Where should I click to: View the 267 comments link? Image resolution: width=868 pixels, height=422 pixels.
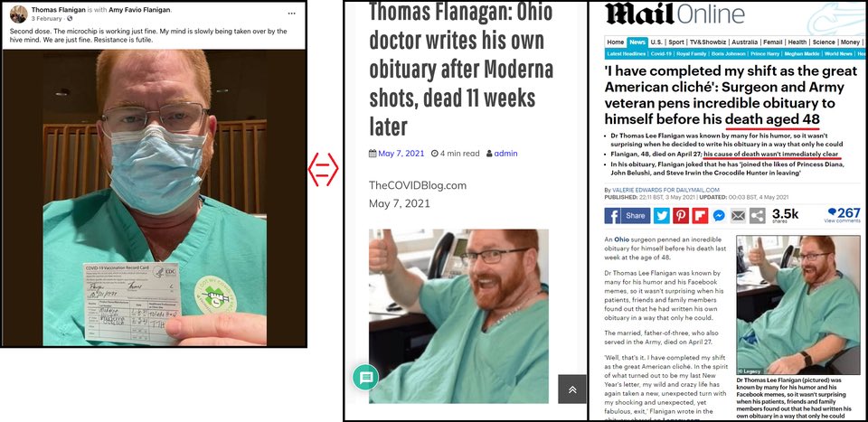[844, 214]
